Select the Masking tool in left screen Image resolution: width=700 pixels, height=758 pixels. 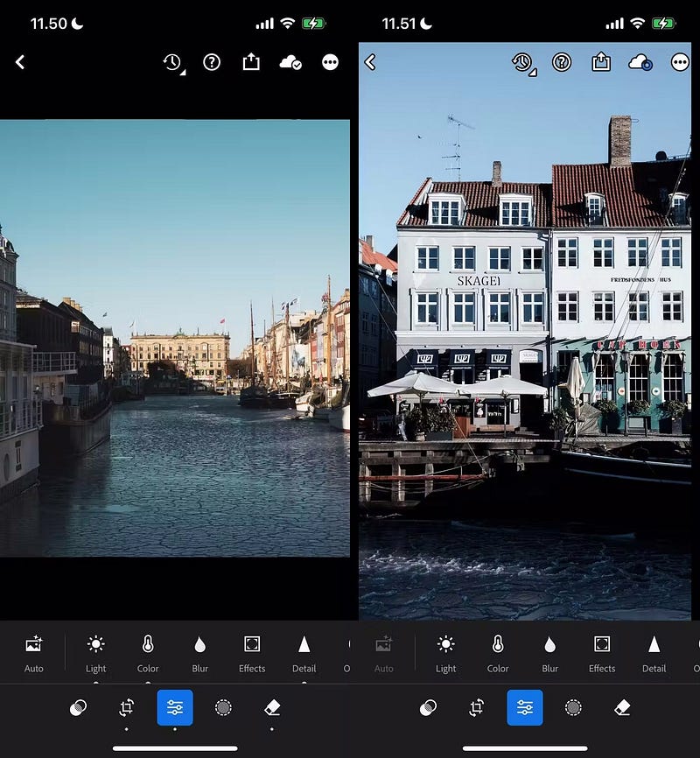(x=223, y=707)
